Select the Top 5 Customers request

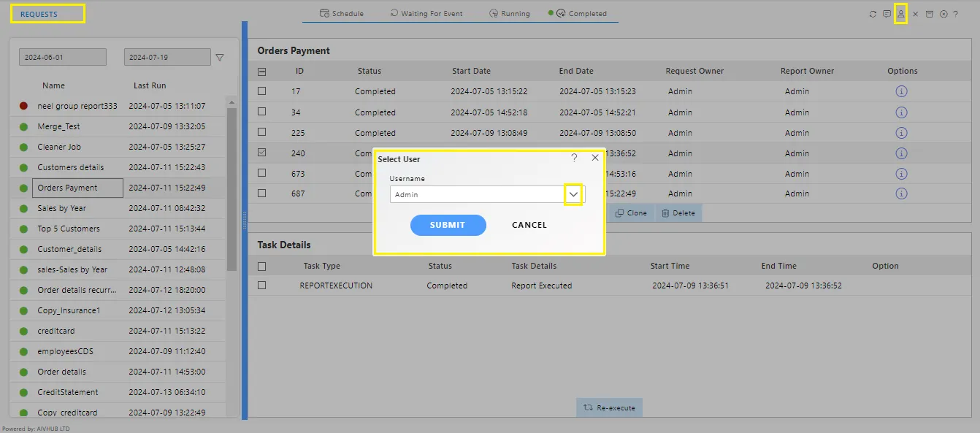pyautogui.click(x=69, y=229)
